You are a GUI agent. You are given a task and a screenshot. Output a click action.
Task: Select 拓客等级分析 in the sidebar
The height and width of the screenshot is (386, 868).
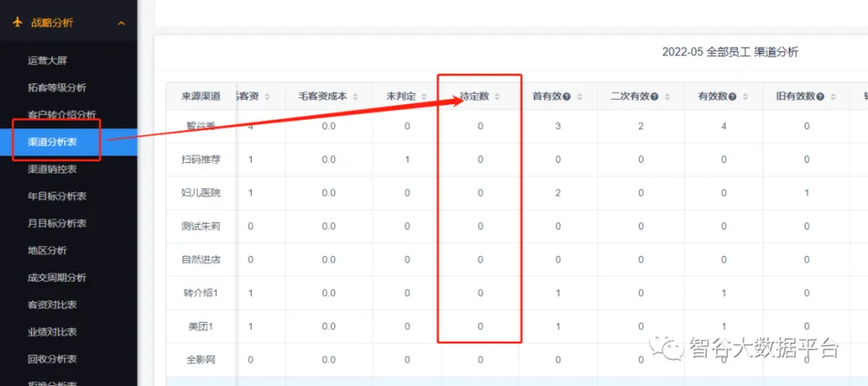click(x=56, y=88)
